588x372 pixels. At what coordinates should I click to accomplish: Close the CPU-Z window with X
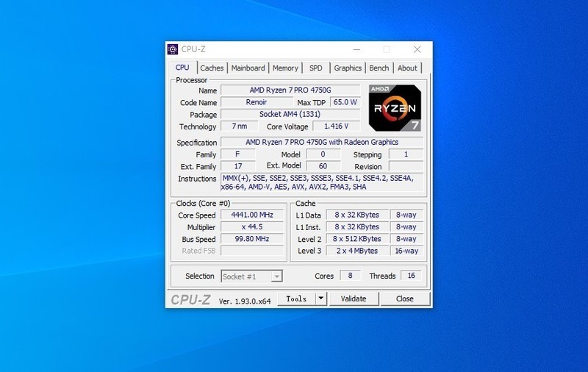point(417,49)
